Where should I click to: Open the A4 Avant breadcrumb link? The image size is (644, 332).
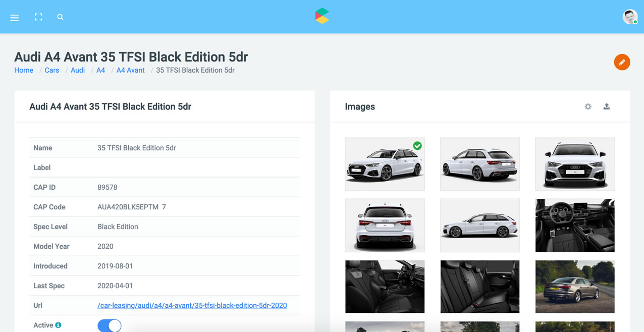pos(130,70)
